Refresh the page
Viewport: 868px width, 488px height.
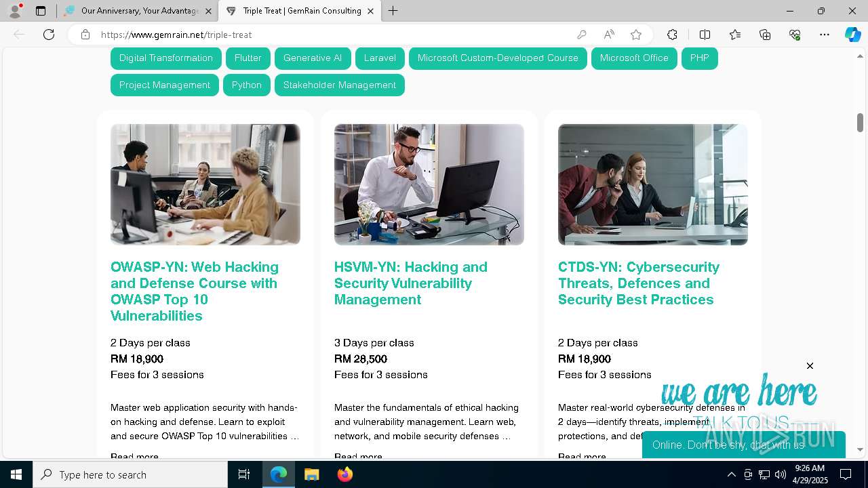coord(49,35)
